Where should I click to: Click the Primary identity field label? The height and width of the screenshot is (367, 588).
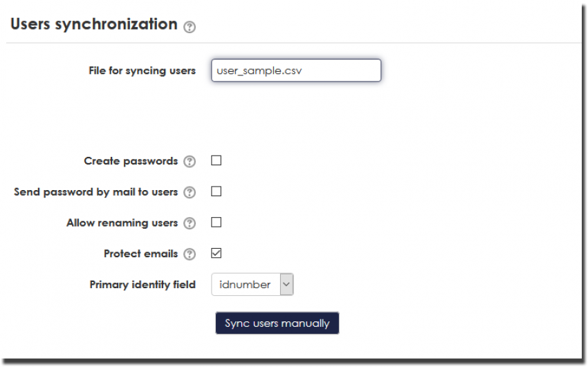(x=143, y=284)
